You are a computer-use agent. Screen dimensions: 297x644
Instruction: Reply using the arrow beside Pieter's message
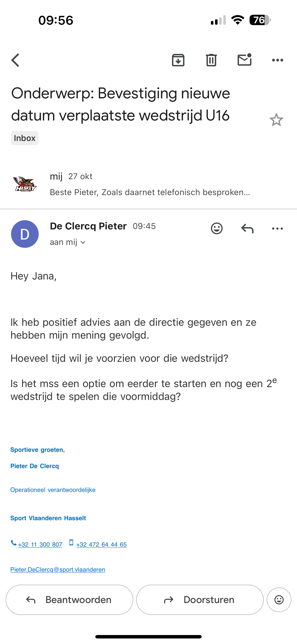coord(247,228)
